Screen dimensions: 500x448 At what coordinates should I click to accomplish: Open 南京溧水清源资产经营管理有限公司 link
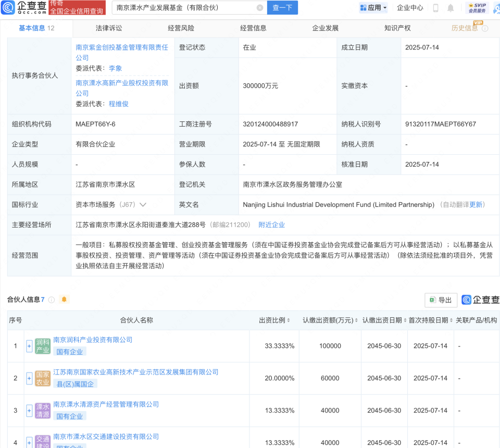106,404
